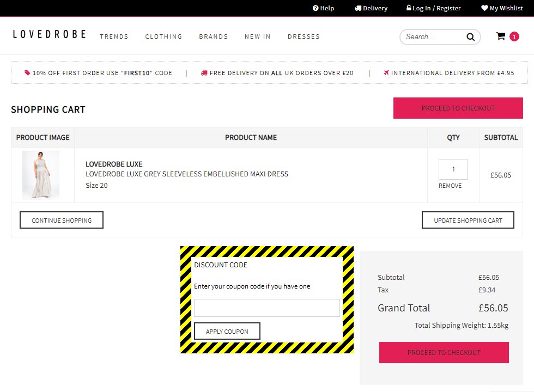Click the LOVEDROBE LUXE brand name text
This screenshot has height=392, width=534.
pyautogui.click(x=114, y=164)
